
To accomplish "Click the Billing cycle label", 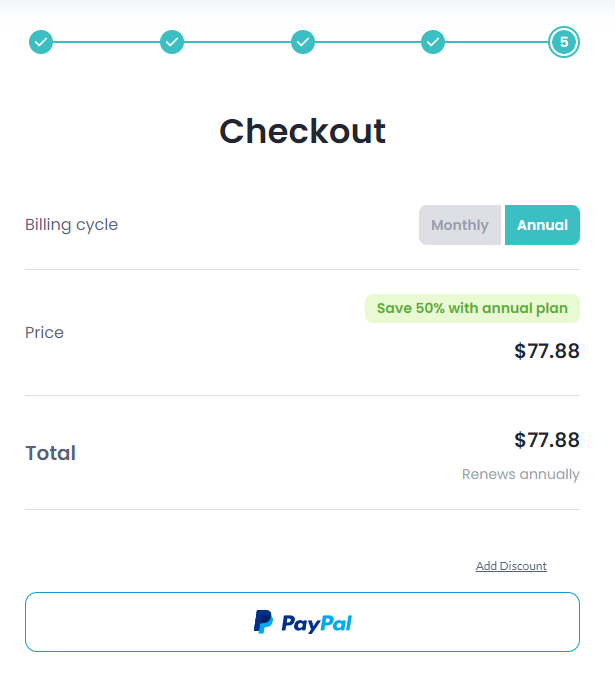I will 71,225.
